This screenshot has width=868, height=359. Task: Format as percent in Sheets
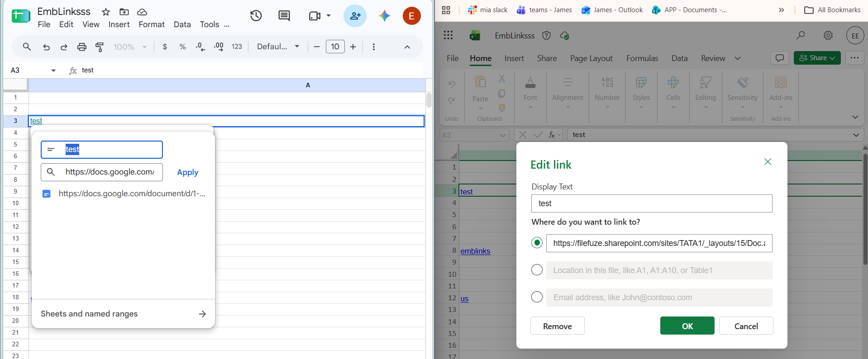[x=183, y=47]
